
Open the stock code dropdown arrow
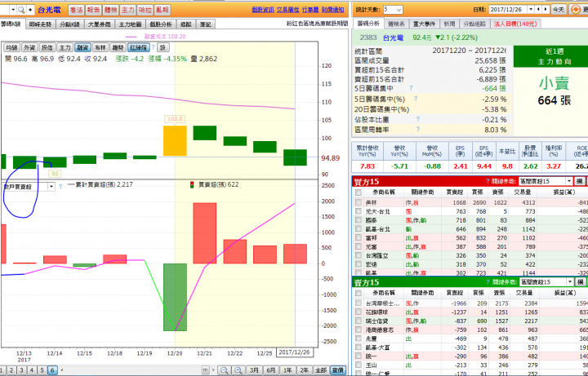point(13,10)
